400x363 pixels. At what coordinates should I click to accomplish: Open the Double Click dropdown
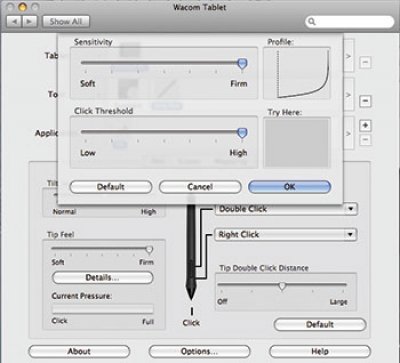click(286, 209)
